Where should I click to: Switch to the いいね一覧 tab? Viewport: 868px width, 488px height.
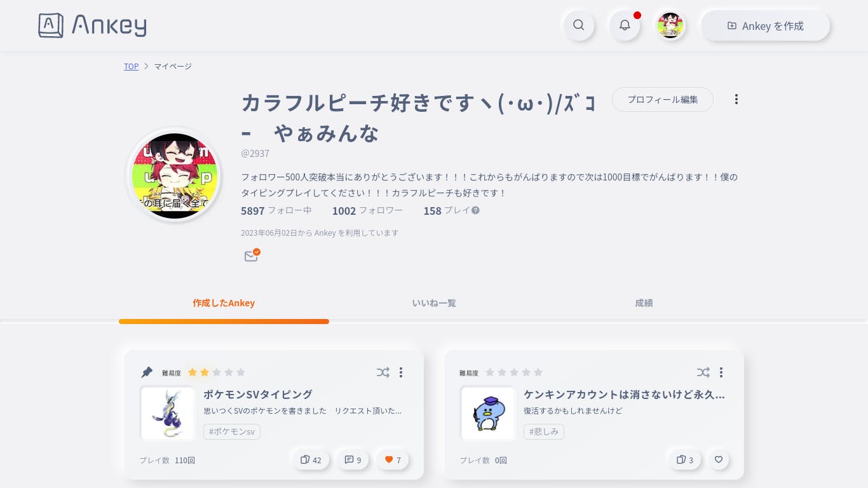pyautogui.click(x=434, y=303)
